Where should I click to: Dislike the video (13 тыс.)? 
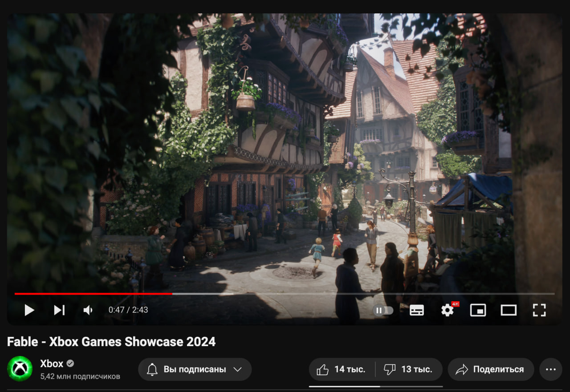(x=409, y=369)
